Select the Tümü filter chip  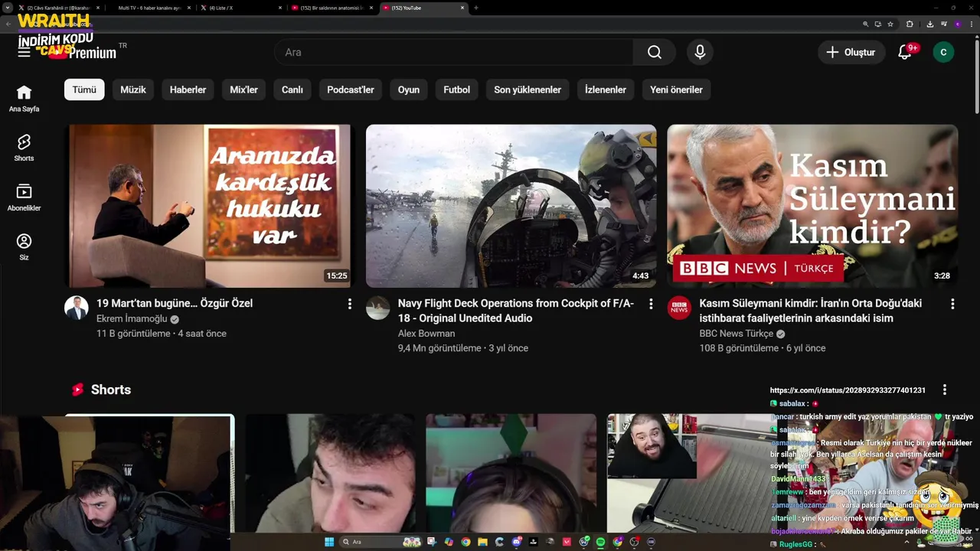[84, 90]
